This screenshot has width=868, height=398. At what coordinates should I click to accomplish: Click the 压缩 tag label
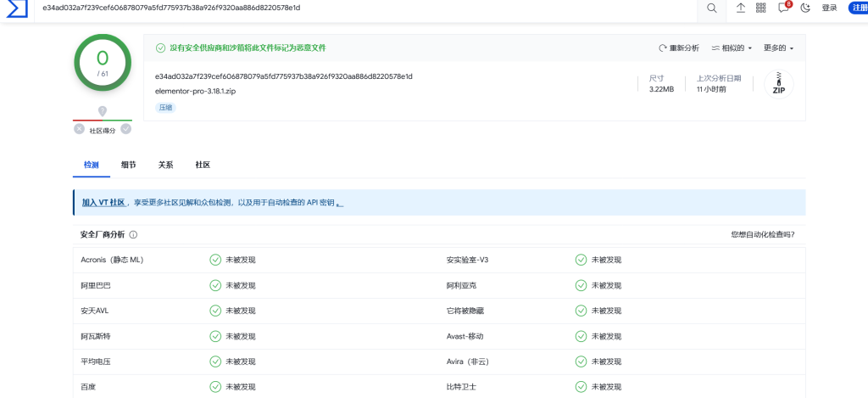click(x=165, y=108)
